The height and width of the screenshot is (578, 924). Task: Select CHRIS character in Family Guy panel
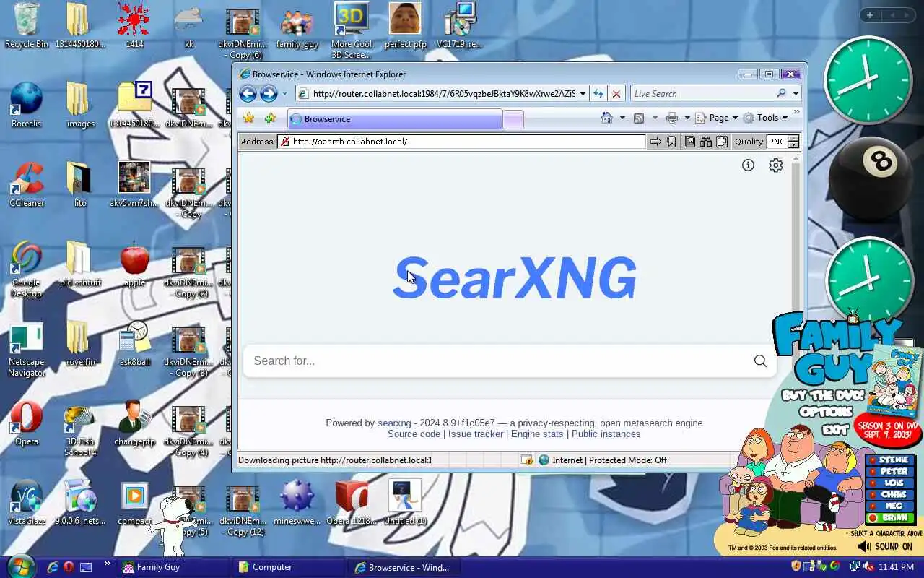(x=891, y=494)
